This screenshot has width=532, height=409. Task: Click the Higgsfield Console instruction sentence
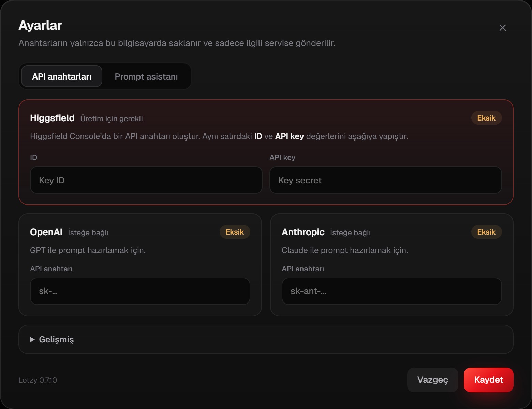(219, 136)
